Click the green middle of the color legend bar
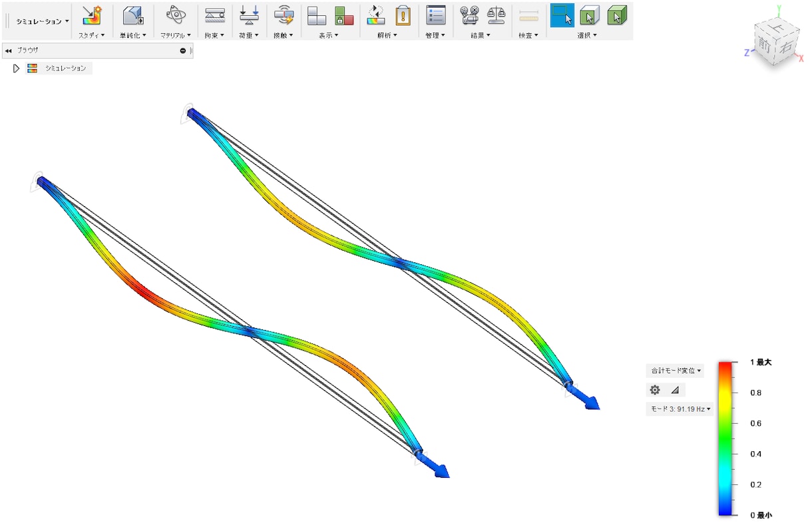Screen dimensions: 812x529 (726, 439)
